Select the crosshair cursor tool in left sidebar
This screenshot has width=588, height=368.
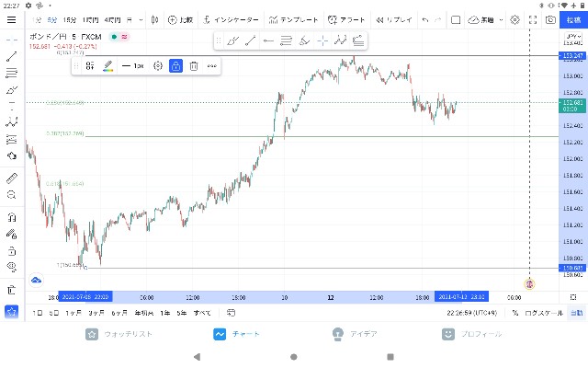pos(12,40)
